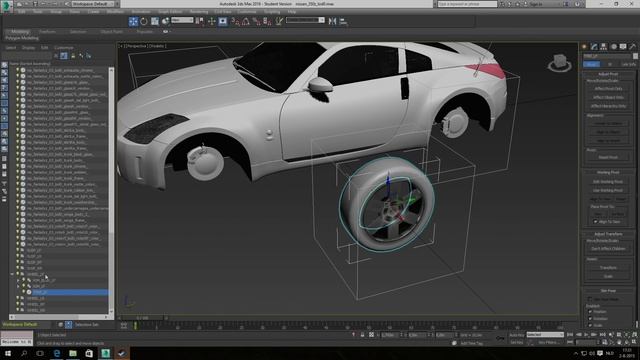Toggle the Percent Snap icon
Viewport: 640px width, 360px height.
pos(256,21)
